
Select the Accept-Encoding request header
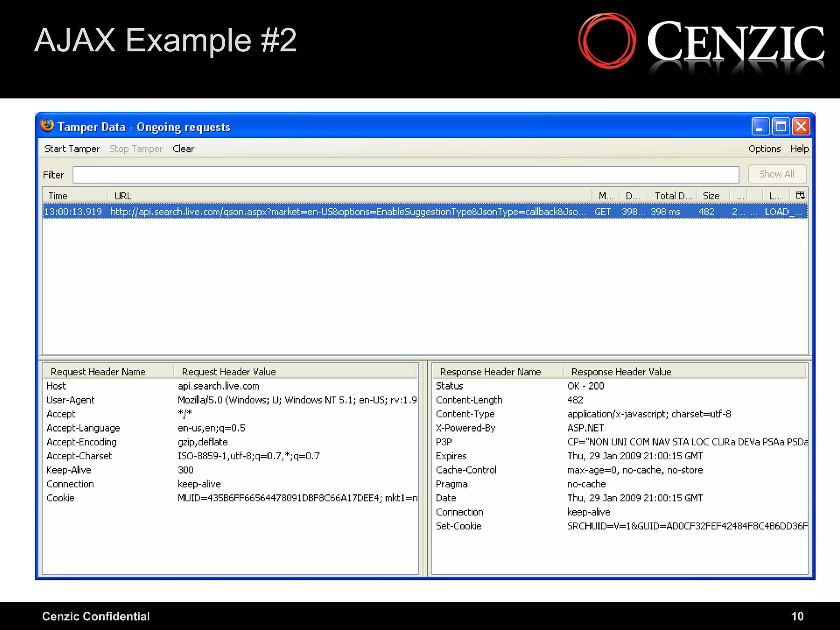point(230,442)
